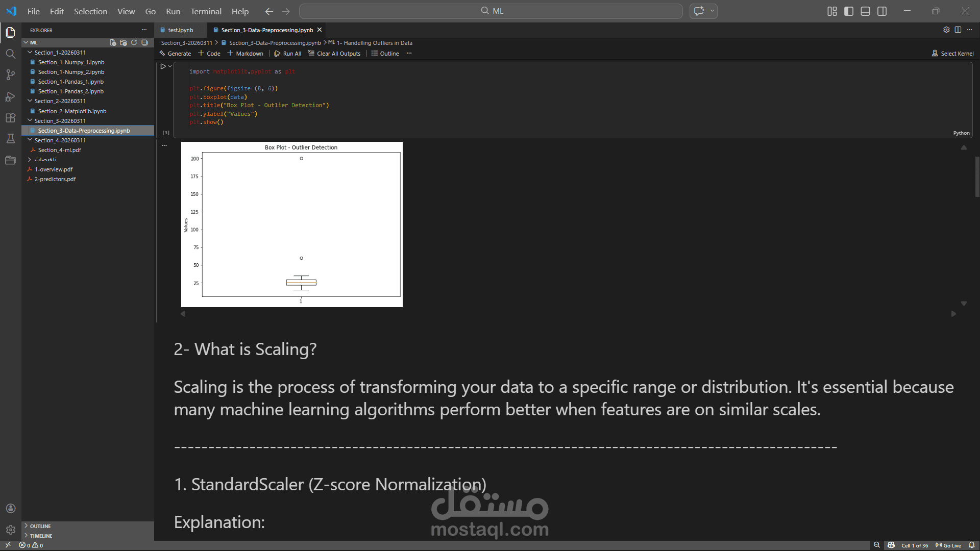Open the Testing flask view

[10, 139]
